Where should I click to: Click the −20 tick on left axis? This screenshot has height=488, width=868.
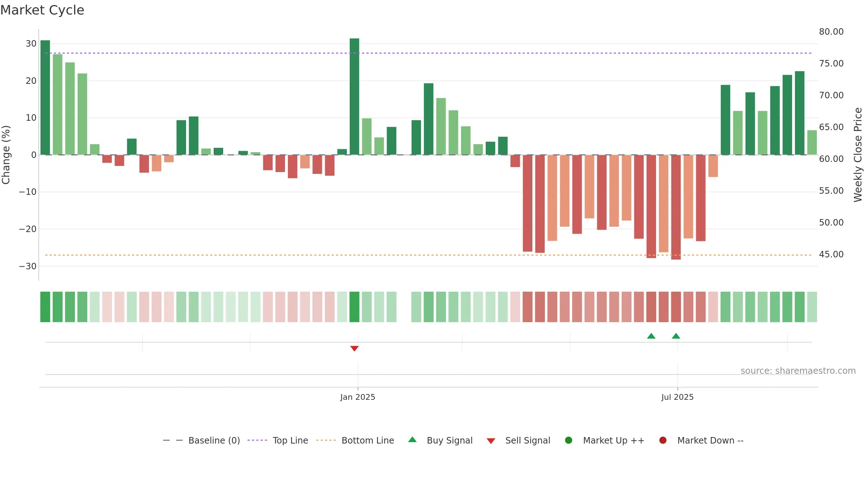(28, 229)
